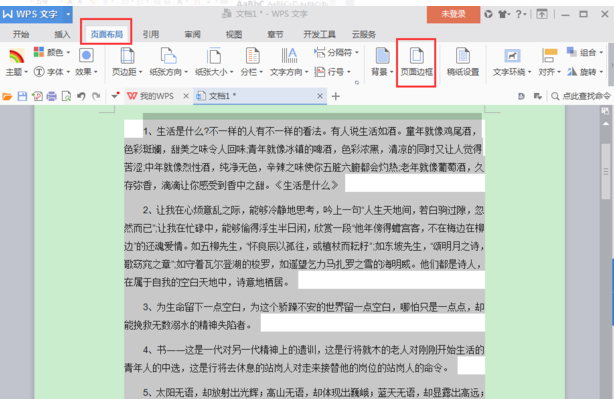
Task: Click the print preview icon
Action: click(x=66, y=96)
